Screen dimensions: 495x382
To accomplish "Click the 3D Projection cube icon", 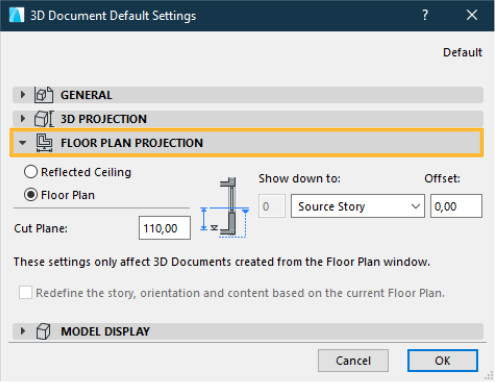I will click(x=44, y=119).
